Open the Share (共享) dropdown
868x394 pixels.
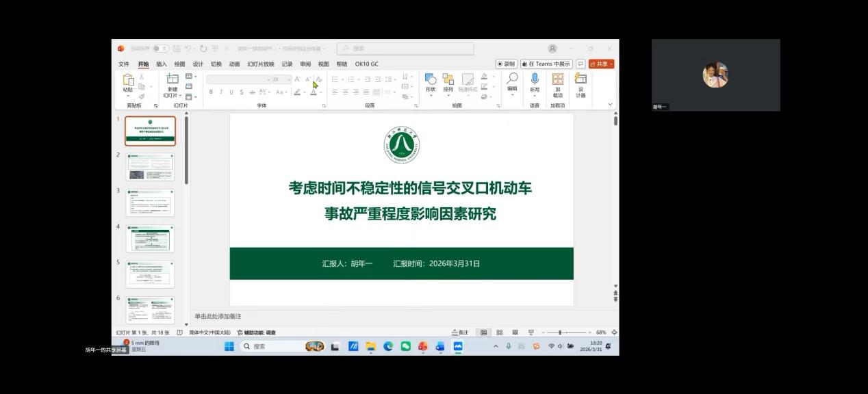coord(601,64)
